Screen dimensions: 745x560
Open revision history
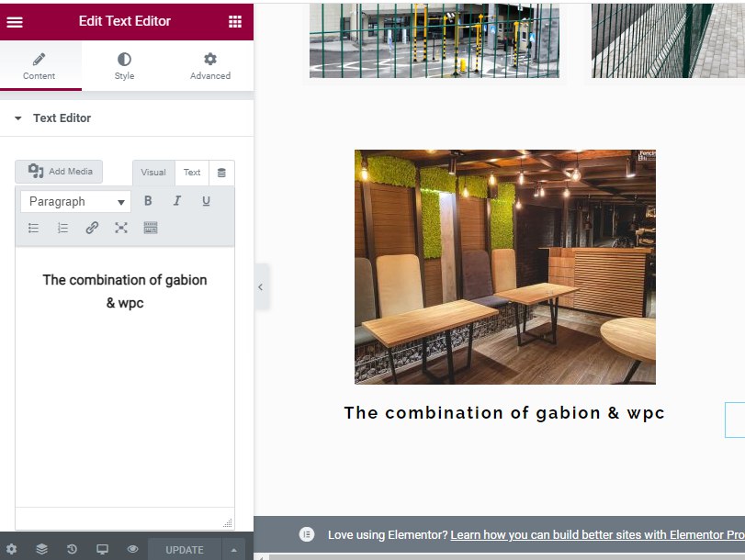pos(72,550)
